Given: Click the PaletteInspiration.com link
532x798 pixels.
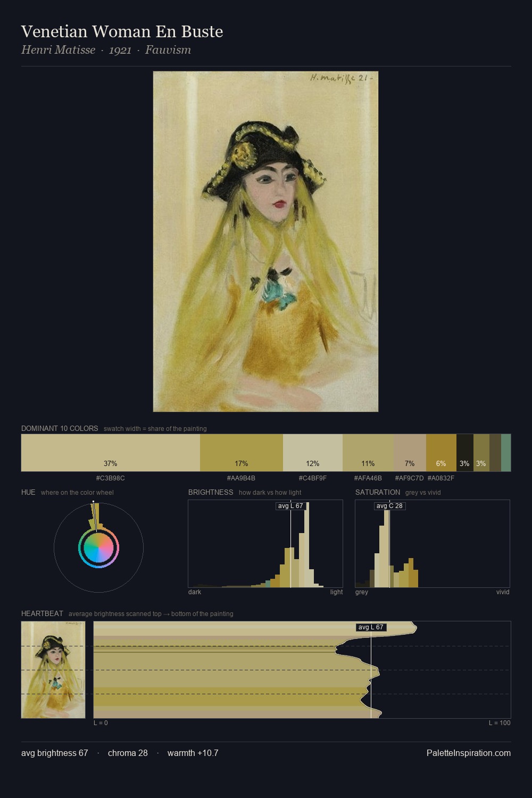Looking at the screenshot, I should coord(469,753).
